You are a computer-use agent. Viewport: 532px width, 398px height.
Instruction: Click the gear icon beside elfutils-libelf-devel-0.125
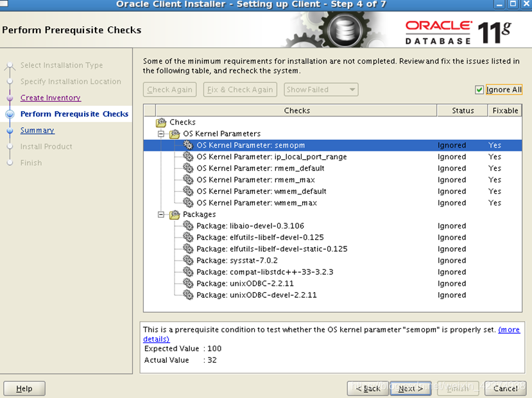coord(188,237)
